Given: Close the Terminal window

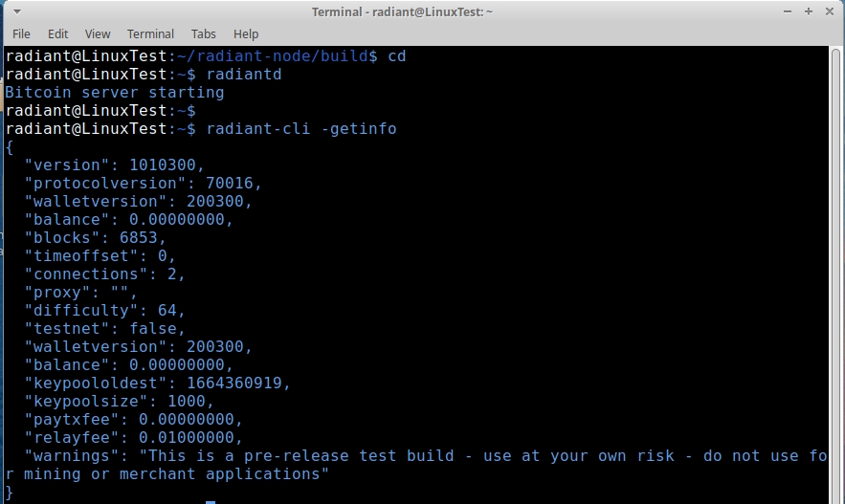Looking at the screenshot, I should click(828, 11).
